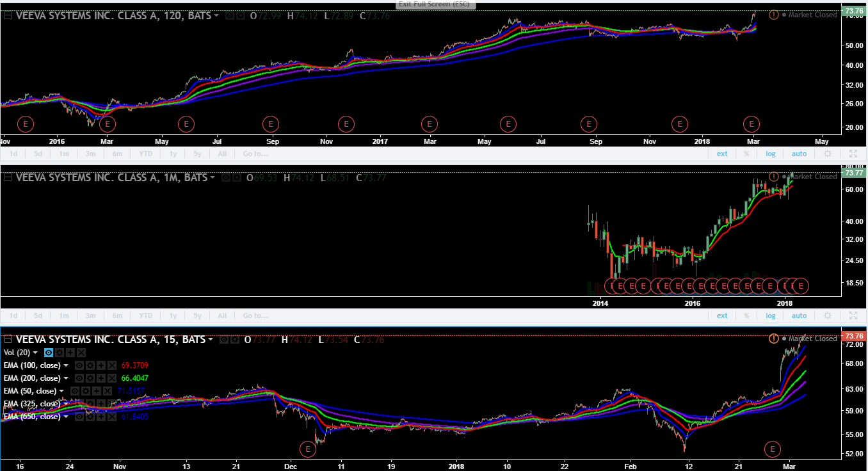868x471 pixels.
Task: Open dropdown for 15-minute VEEVA chart title
Action: [210, 340]
